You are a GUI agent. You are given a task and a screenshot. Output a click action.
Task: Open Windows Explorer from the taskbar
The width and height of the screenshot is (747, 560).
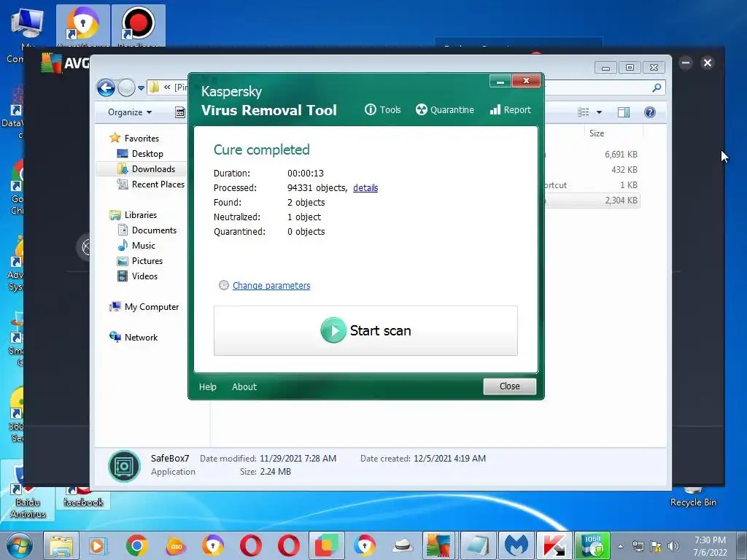pyautogui.click(x=61, y=545)
